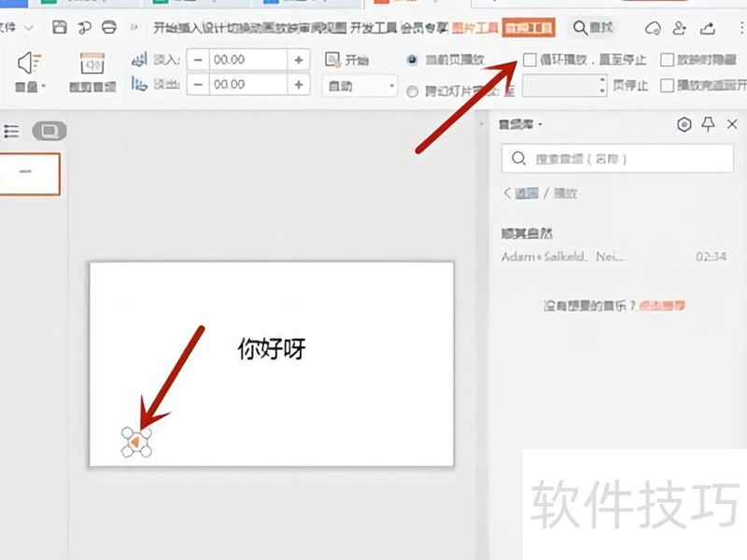This screenshot has width=747, height=560.
Task: Open the 插入 (Insert) ribbon tab
Action: point(190,28)
